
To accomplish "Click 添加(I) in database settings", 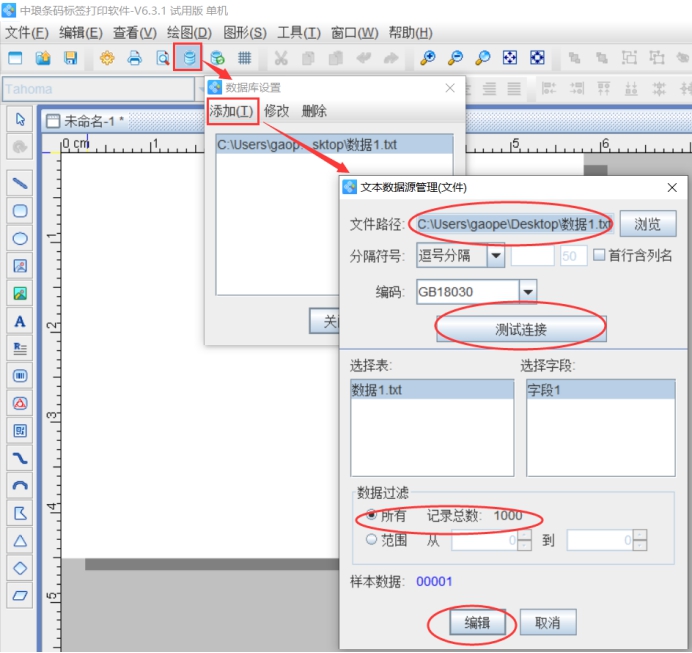I will coord(232,110).
